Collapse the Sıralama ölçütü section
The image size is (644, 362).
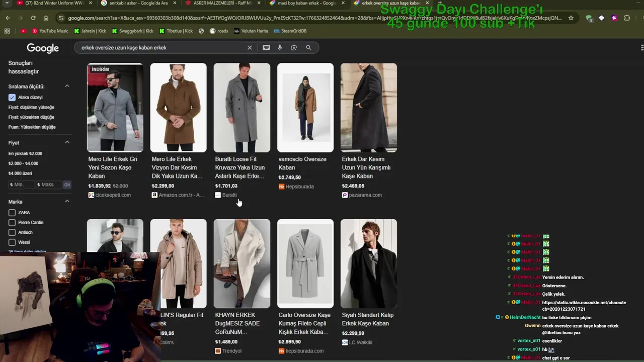(67, 86)
